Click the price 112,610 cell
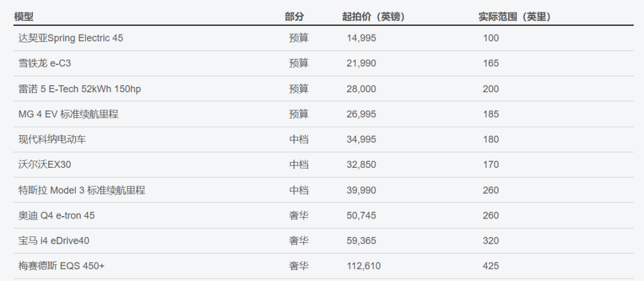The image size is (644, 281). click(x=364, y=266)
